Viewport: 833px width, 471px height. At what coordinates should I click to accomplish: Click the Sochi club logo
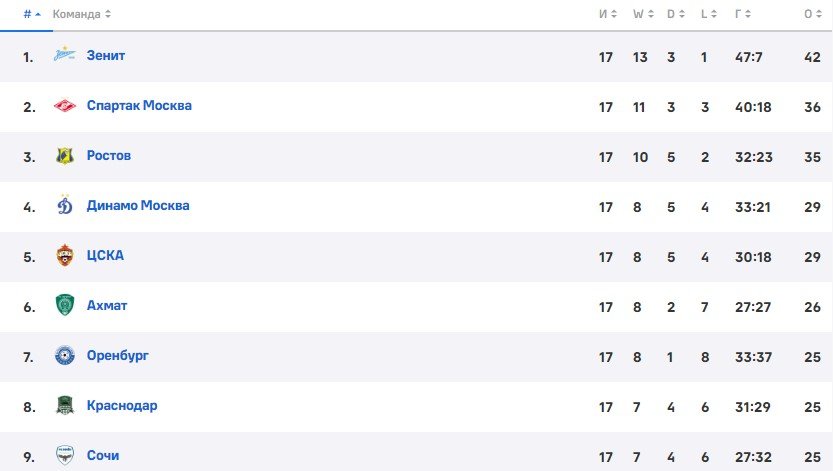coord(65,455)
